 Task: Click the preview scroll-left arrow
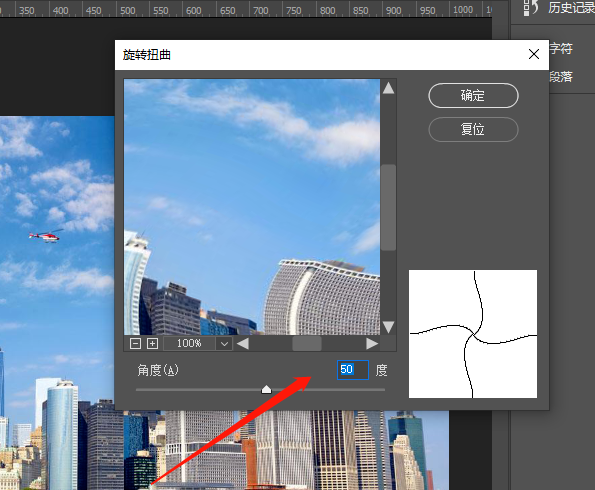point(243,344)
